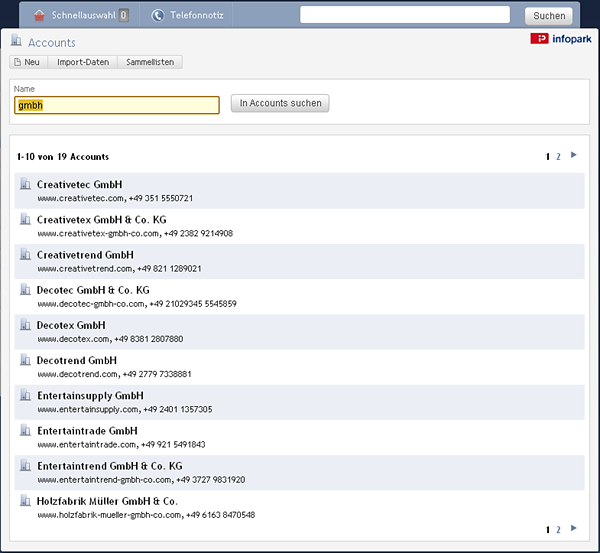600x553 pixels.
Task: Click '1-10 von 19 Accounts' summary text
Action: click(63, 157)
